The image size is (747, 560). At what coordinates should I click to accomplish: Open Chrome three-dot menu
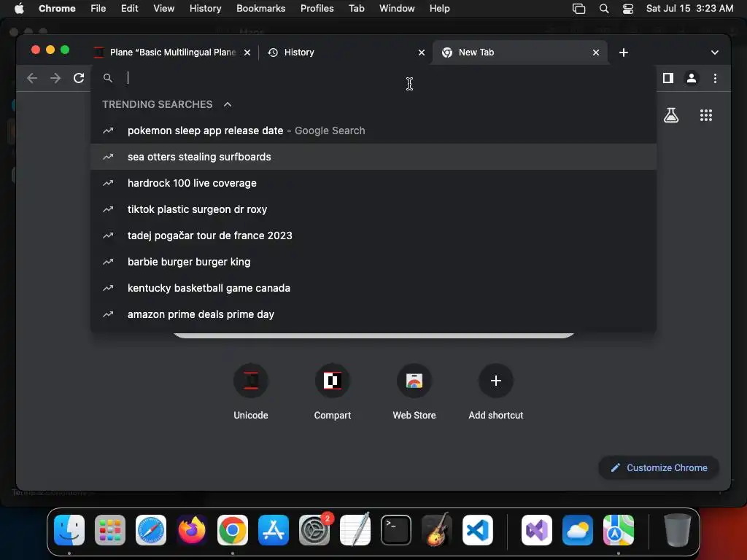[715, 78]
